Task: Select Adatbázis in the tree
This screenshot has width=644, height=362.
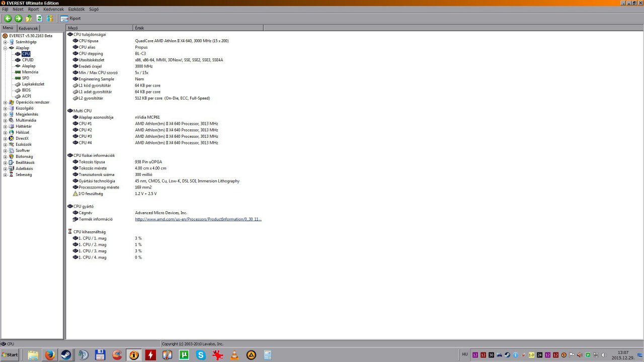Action: click(24, 168)
